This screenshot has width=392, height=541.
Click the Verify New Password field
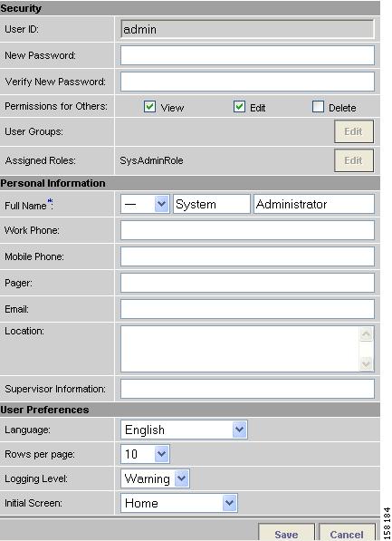tap(247, 82)
